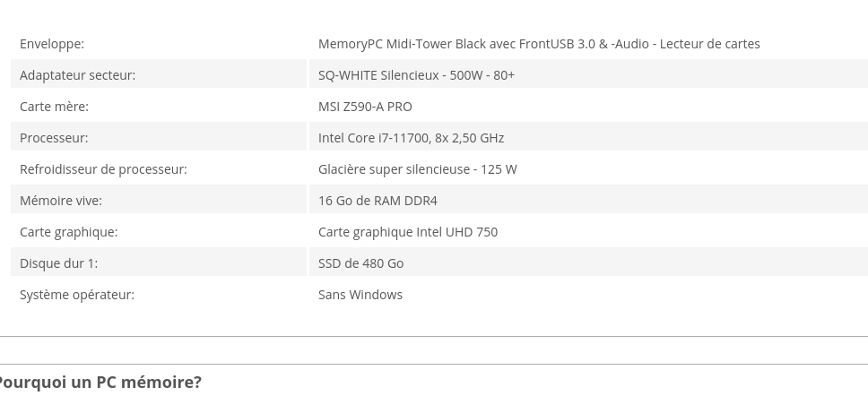
Task: Click the "Pourquoi un PC mémoire?" heading
Action: (x=100, y=383)
